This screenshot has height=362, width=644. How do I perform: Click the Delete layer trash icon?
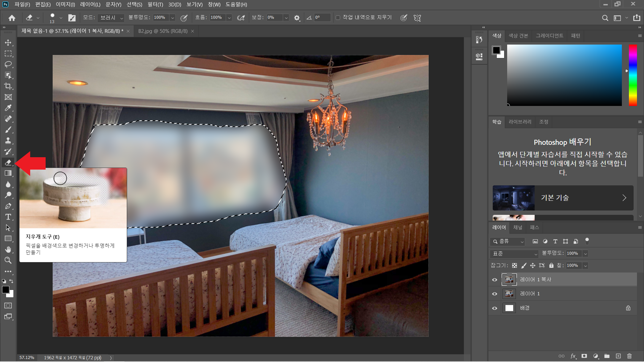click(x=629, y=356)
